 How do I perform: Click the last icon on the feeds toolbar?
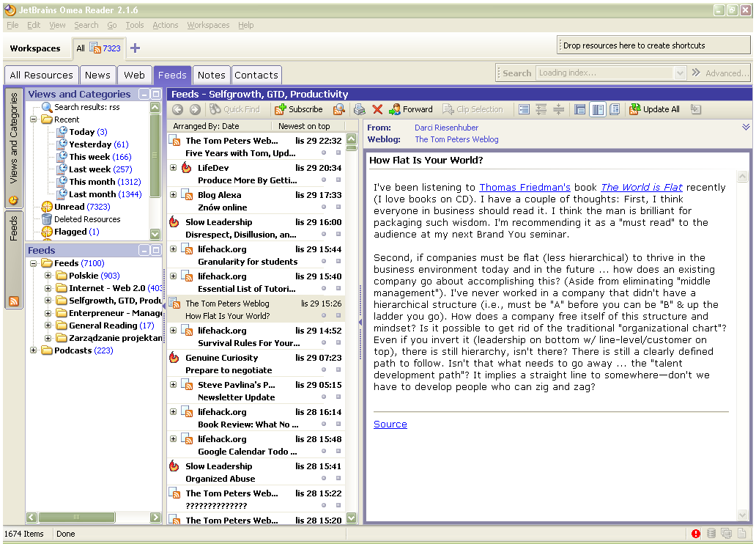pos(695,109)
